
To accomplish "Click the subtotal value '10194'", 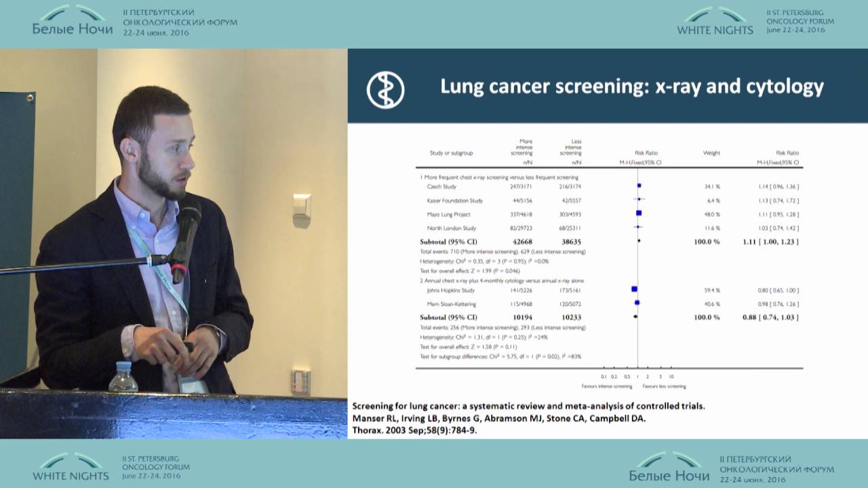I will pos(522,317).
